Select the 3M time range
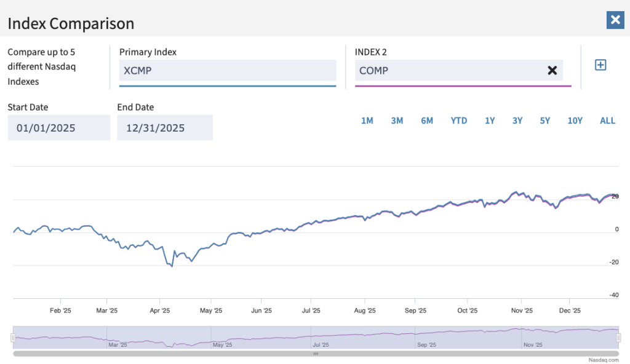The image size is (630, 364). (397, 121)
